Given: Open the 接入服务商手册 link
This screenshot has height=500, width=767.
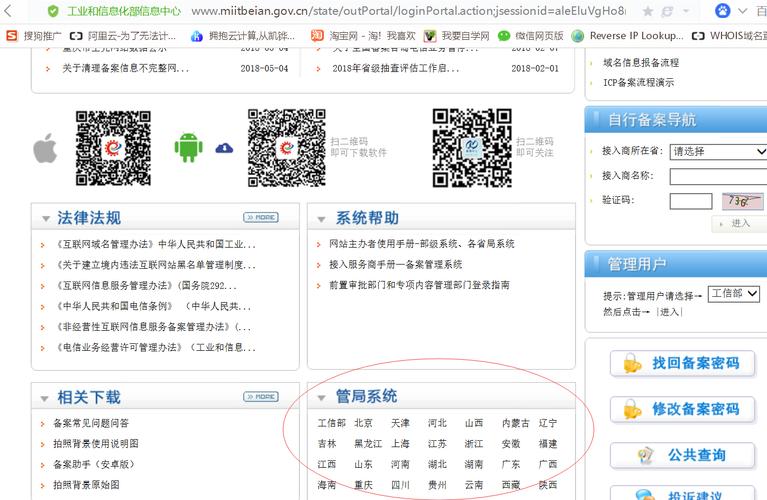Looking at the screenshot, I should click(x=395, y=265).
